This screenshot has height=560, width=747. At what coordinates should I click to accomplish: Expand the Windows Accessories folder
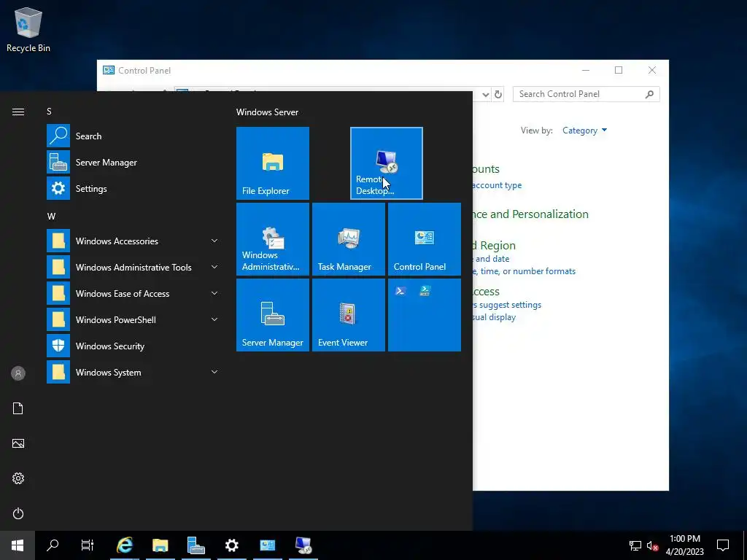tap(133, 241)
